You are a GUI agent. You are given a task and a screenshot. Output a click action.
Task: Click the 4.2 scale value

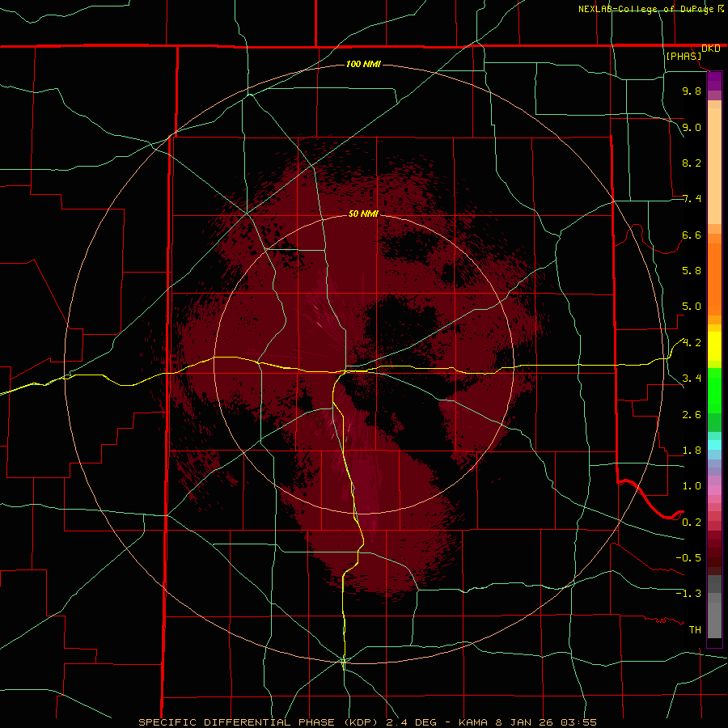coord(692,343)
